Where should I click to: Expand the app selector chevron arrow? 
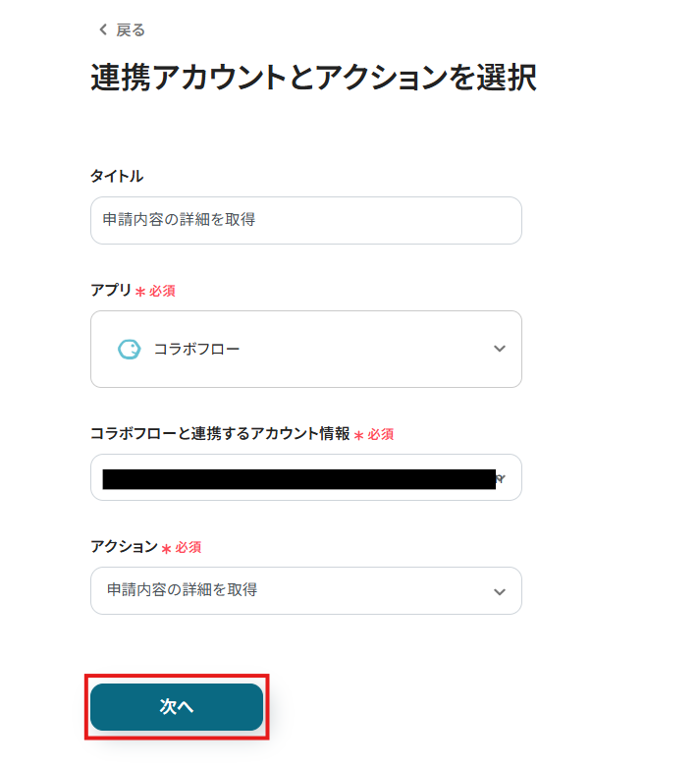coord(500,349)
